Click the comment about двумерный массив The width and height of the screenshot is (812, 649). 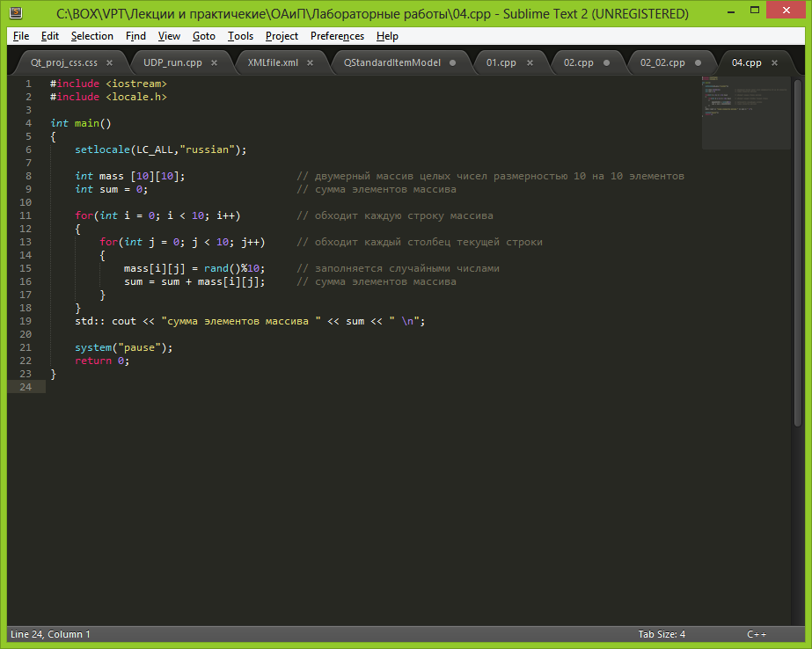click(490, 176)
